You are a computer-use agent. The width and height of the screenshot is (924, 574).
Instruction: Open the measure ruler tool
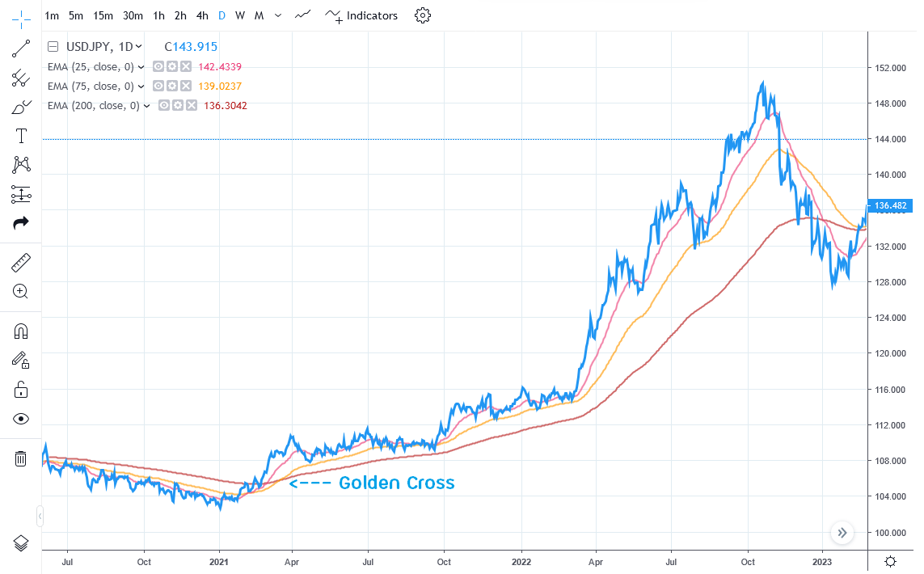(21, 263)
